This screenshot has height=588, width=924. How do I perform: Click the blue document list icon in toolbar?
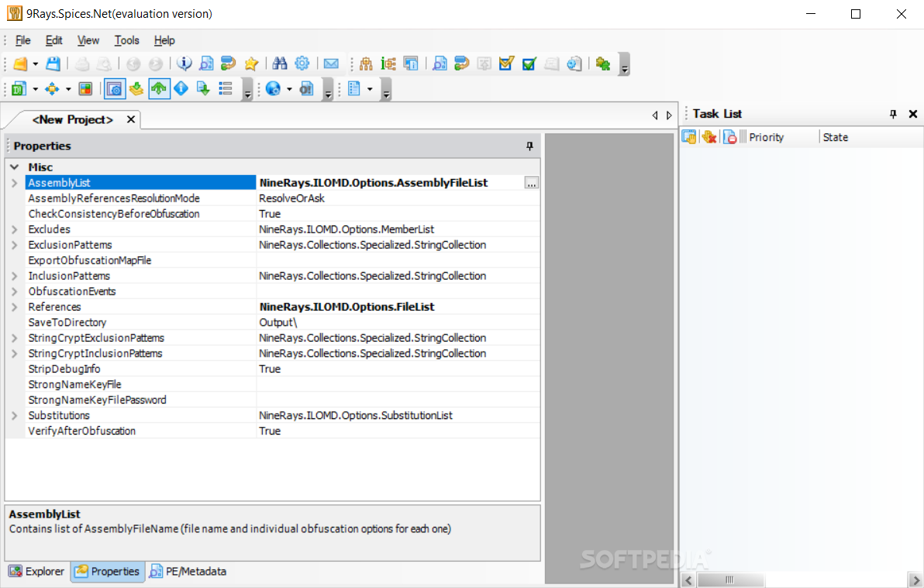[x=354, y=89]
